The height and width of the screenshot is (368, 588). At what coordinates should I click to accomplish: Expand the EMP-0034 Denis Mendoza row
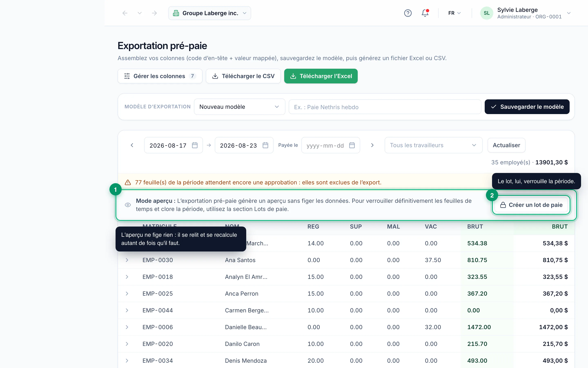[x=127, y=361]
